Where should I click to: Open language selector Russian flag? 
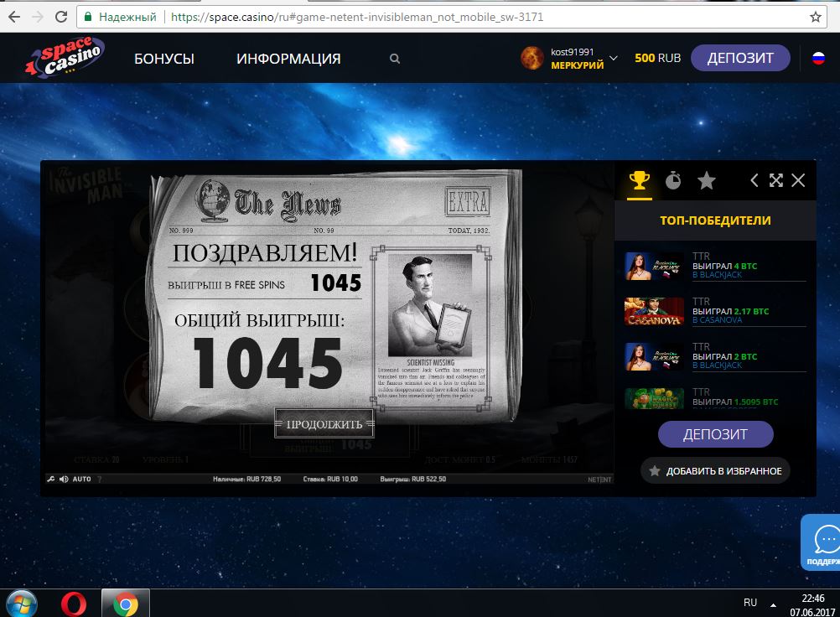tap(818, 59)
